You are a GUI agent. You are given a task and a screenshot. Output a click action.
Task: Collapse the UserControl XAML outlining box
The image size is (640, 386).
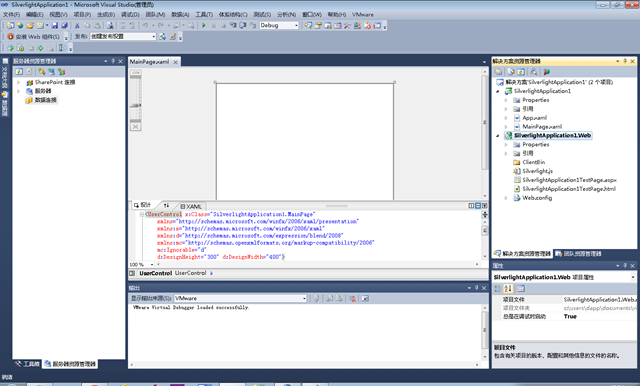(142, 214)
